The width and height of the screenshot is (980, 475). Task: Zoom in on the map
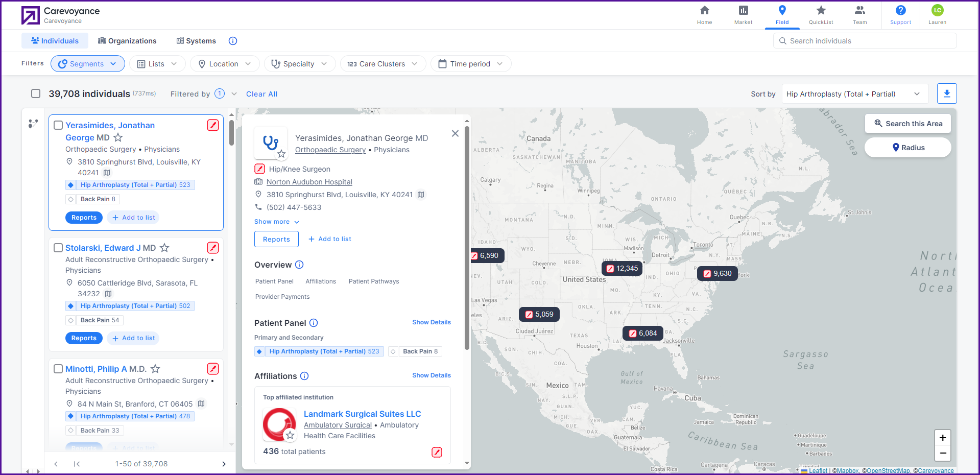point(943,438)
